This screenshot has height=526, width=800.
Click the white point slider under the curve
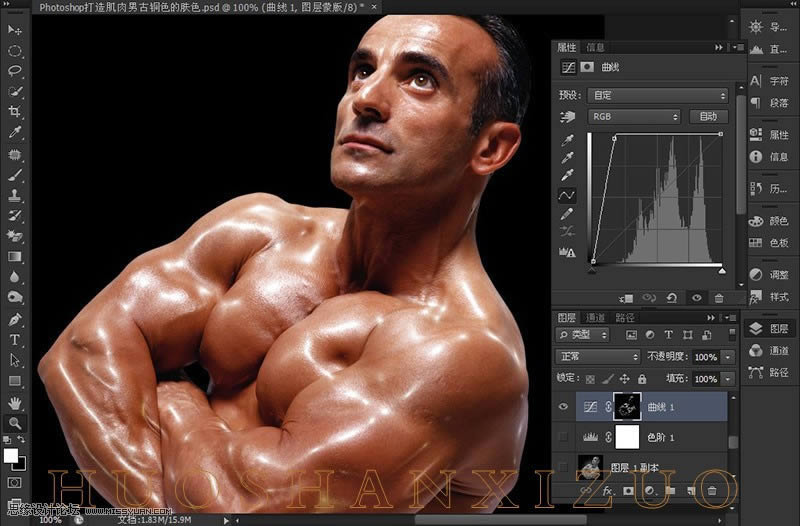click(x=721, y=271)
